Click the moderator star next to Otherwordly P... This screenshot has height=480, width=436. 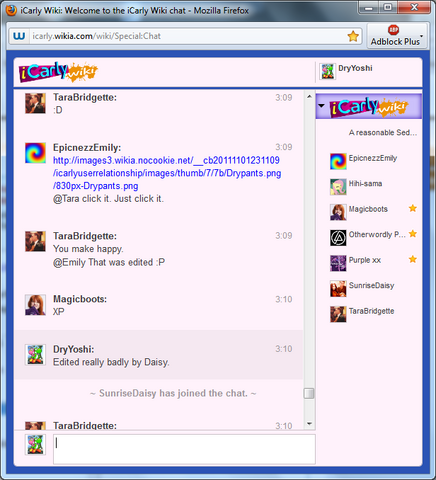point(413,234)
